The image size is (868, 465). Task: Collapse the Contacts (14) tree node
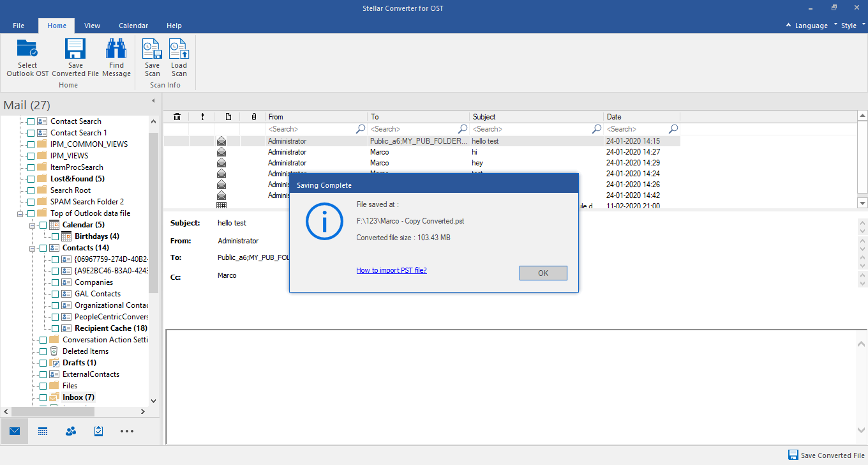(32, 248)
